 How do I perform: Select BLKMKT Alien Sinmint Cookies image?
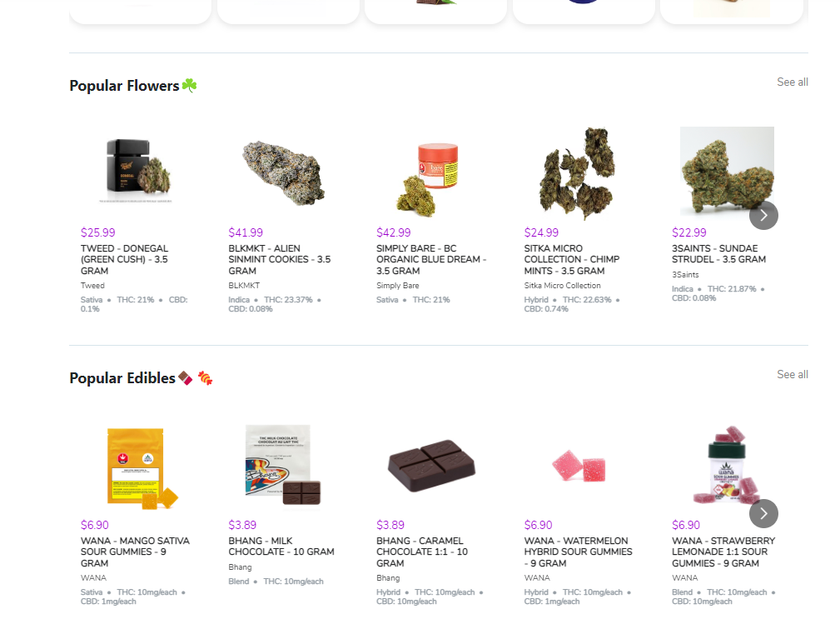tap(284, 172)
